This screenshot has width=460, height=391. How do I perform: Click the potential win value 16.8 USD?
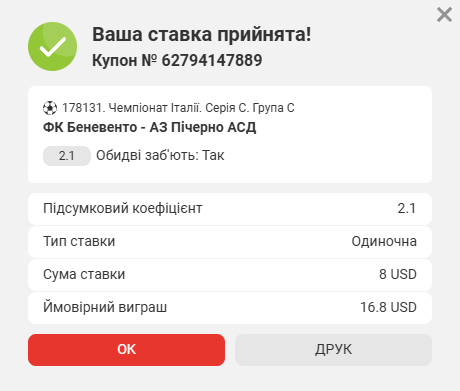coord(388,307)
